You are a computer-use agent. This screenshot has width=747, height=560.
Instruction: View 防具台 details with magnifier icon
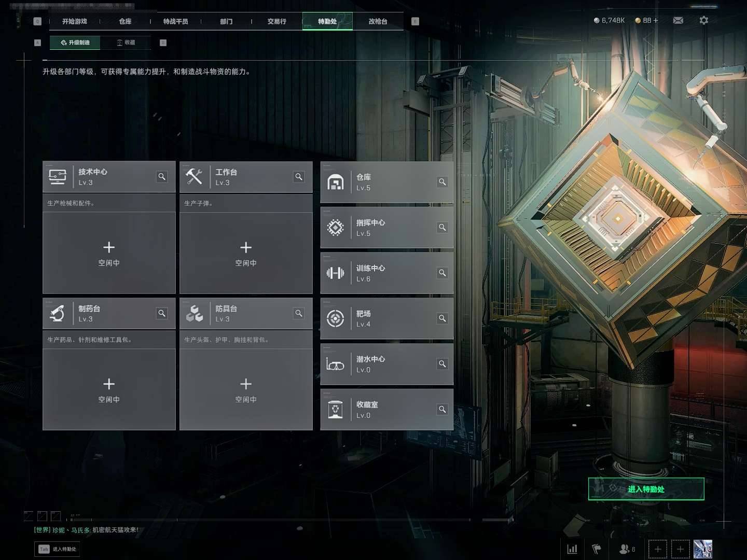299,313
